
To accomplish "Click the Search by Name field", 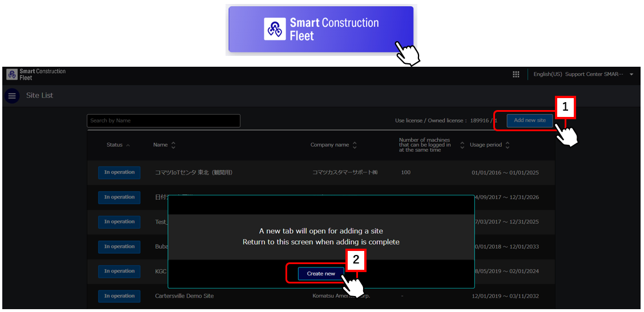I will 163,121.
